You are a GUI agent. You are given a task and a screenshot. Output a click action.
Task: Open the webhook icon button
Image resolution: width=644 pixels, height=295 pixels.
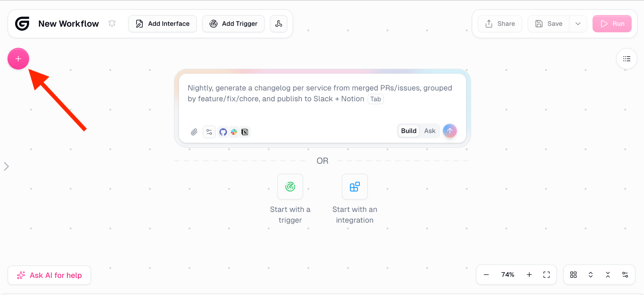279,24
